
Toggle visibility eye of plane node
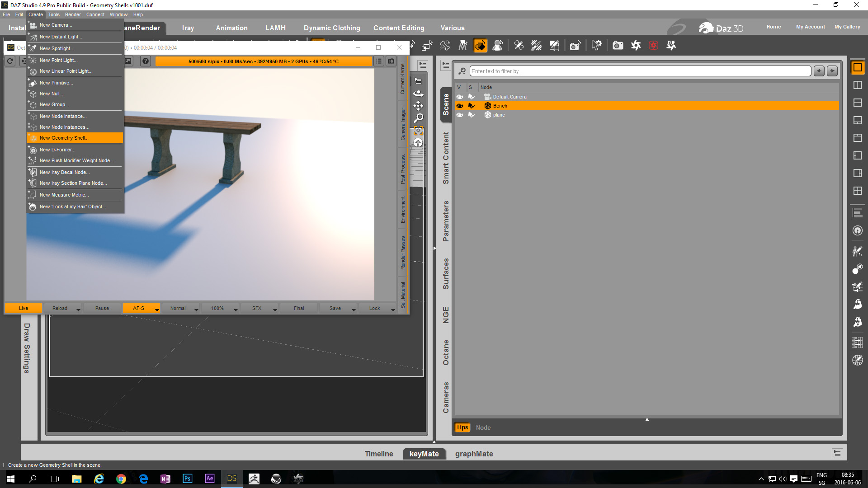coord(460,115)
